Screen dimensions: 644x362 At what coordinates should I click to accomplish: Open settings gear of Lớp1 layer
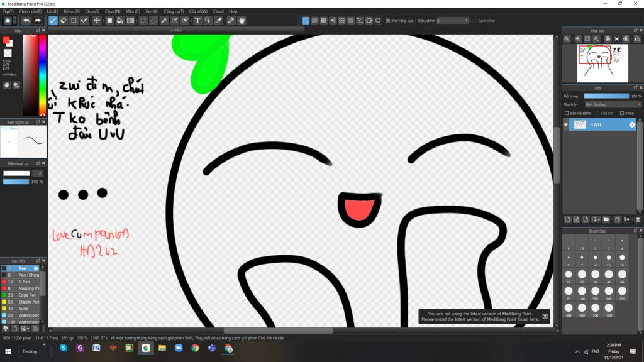coord(632,124)
